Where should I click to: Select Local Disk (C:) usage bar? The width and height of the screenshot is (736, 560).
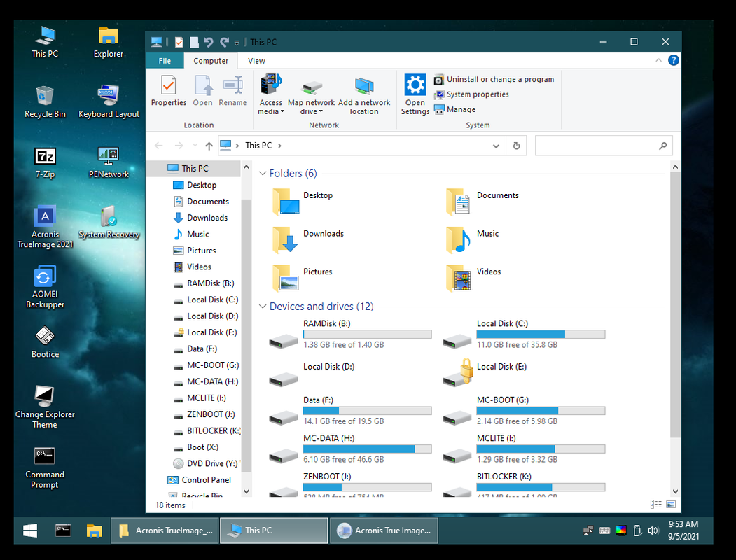541,335
